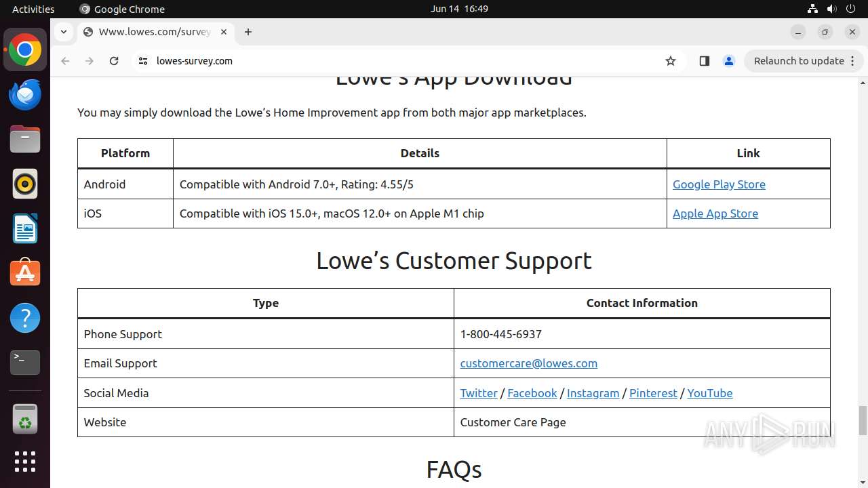Click the iOS platform cell
868x488 pixels.
tap(125, 213)
